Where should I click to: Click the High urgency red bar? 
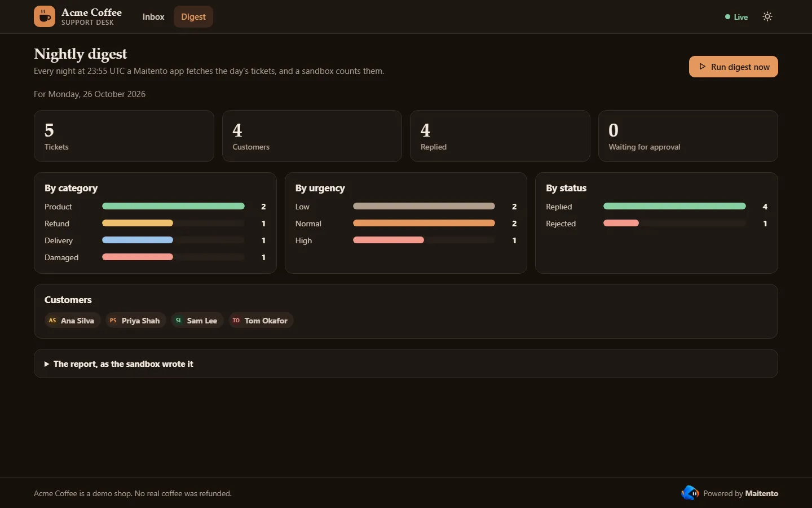coord(389,240)
